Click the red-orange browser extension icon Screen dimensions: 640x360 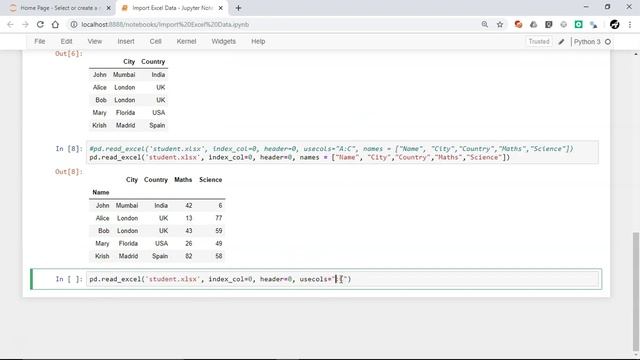pos(518,24)
